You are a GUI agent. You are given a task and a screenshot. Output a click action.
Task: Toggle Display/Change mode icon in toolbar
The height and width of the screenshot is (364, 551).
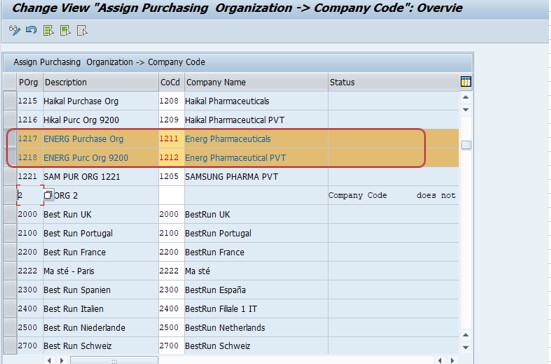click(14, 31)
